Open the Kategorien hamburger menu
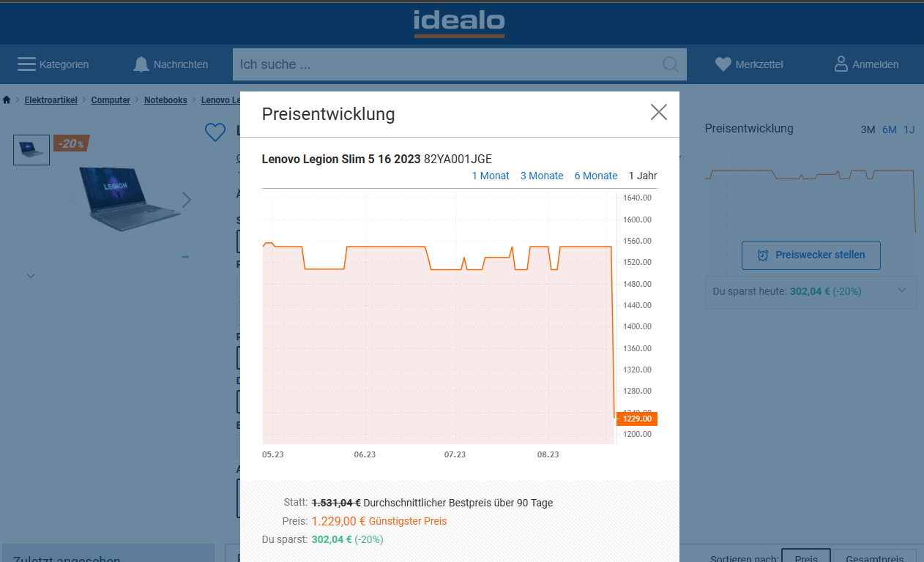 27,64
